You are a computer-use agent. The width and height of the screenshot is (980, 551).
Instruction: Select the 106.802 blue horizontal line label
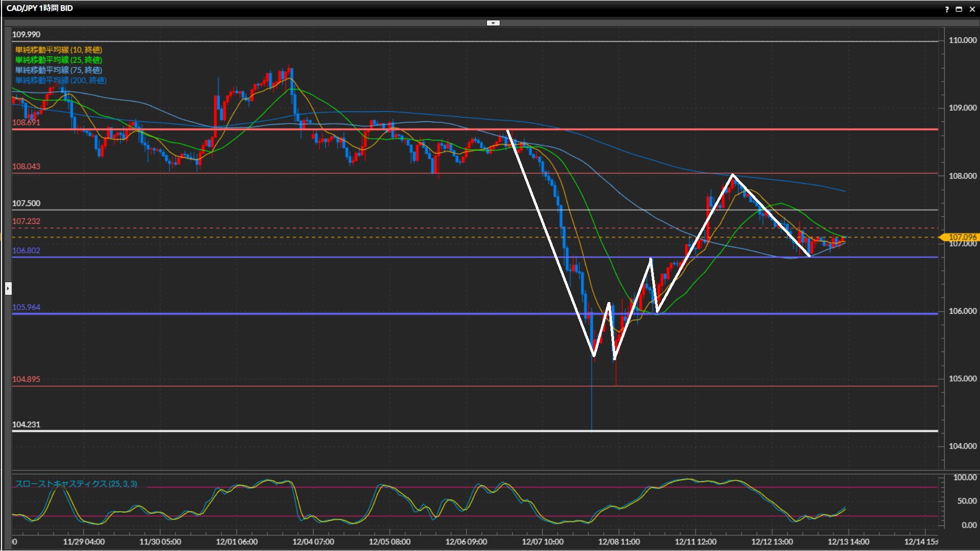tap(26, 251)
